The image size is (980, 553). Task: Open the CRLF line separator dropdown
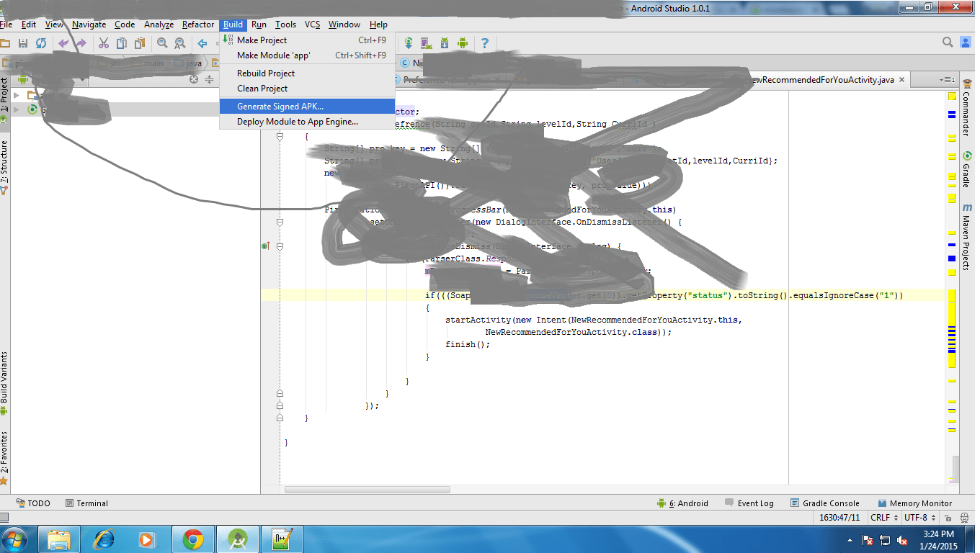[884, 518]
